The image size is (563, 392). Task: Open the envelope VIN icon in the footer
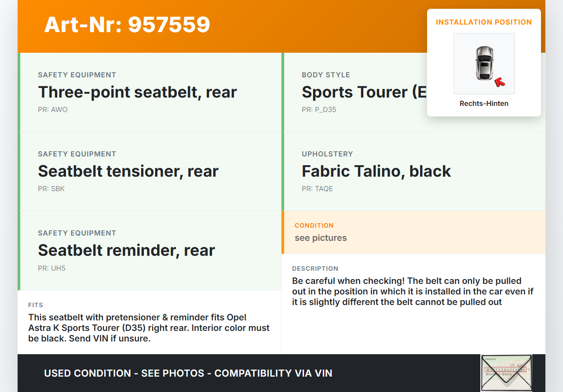[x=506, y=373]
